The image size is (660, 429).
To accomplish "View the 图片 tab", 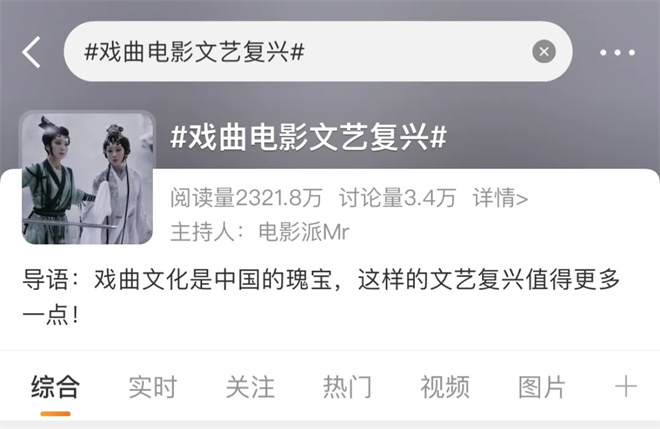I will (x=542, y=387).
